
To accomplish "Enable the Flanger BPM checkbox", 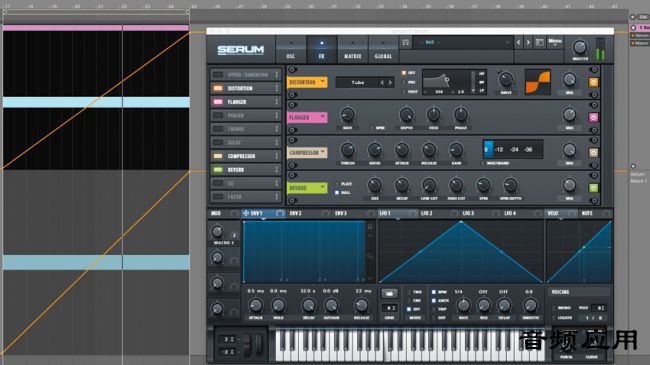I will click(x=371, y=128).
